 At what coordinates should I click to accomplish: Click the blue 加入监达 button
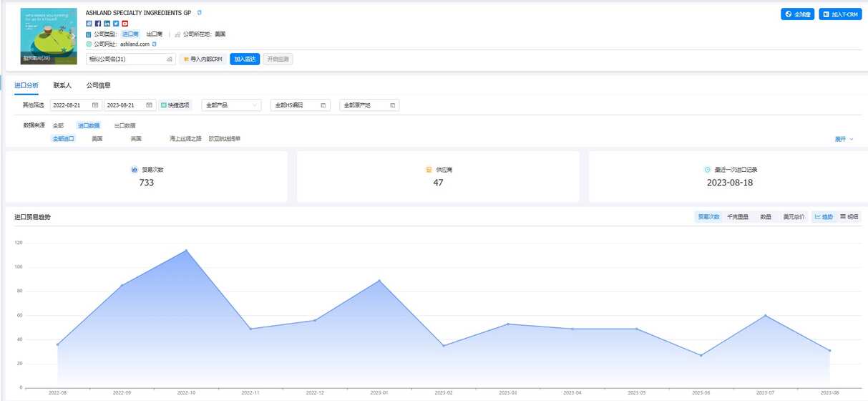click(245, 59)
